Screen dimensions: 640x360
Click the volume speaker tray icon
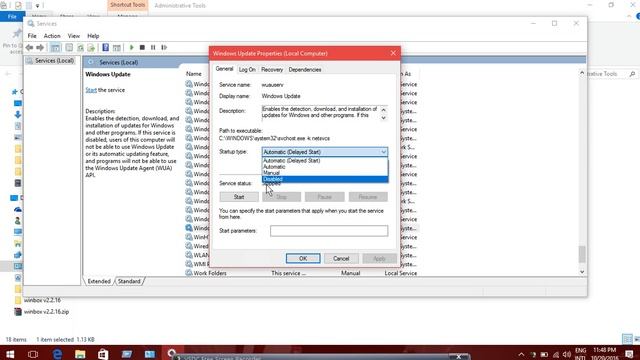click(x=567, y=354)
